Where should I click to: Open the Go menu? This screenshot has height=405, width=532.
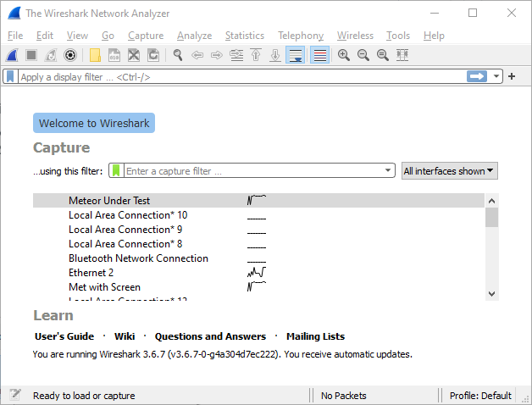point(108,36)
